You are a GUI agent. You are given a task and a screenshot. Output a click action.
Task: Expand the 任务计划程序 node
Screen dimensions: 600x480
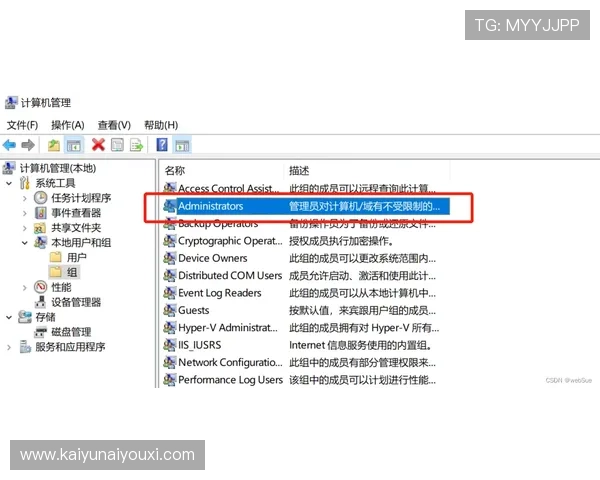tap(24, 198)
